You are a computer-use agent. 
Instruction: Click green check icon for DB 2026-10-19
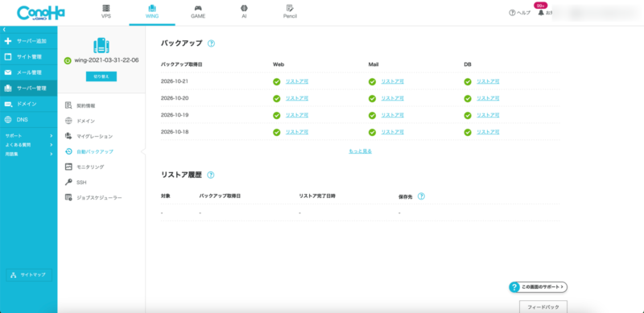click(468, 115)
